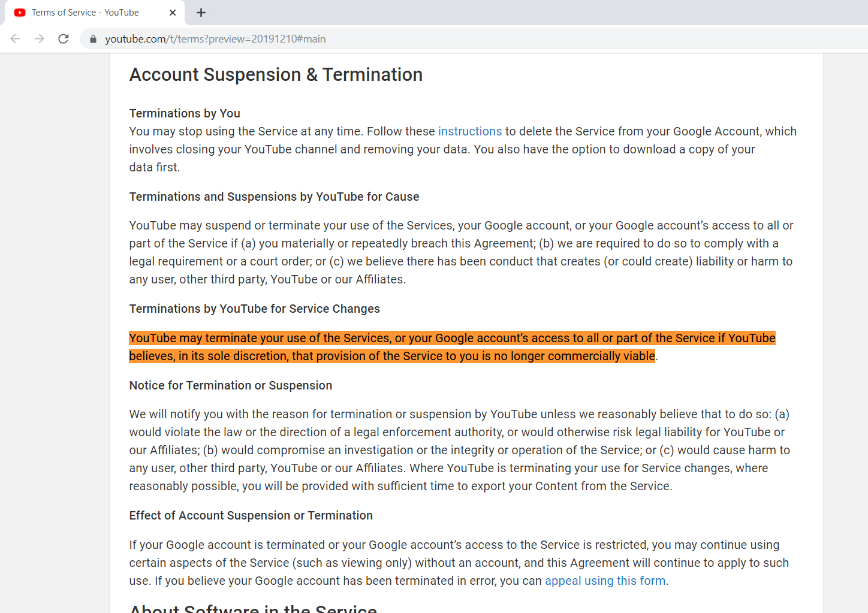868x613 pixels.
Task: Click the youtube.com address bar URL
Action: (216, 39)
